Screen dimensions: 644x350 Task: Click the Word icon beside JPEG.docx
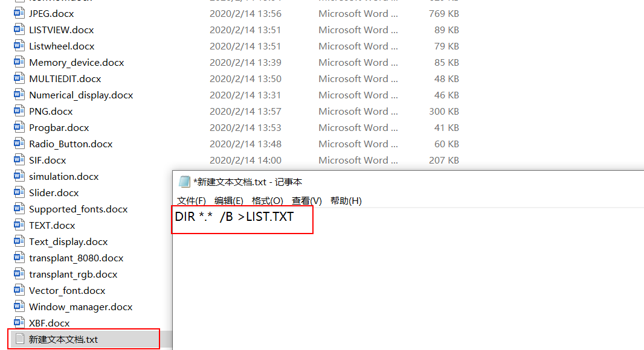tap(19, 13)
